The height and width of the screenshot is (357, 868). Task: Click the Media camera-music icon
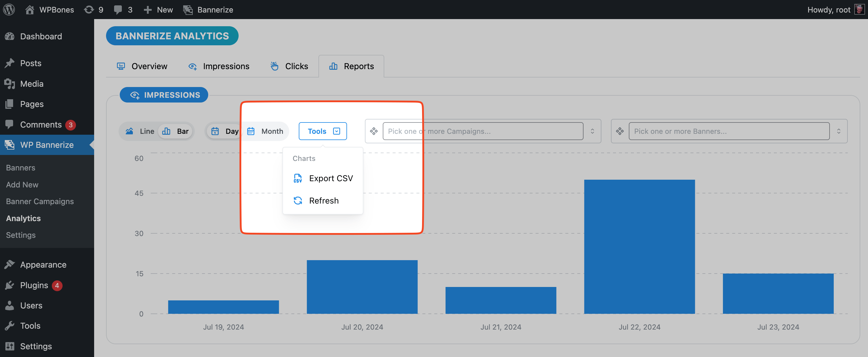(x=10, y=84)
